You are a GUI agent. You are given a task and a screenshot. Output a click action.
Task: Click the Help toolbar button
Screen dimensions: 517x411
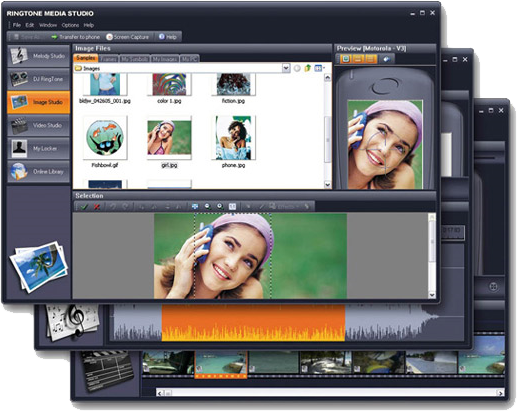point(168,37)
